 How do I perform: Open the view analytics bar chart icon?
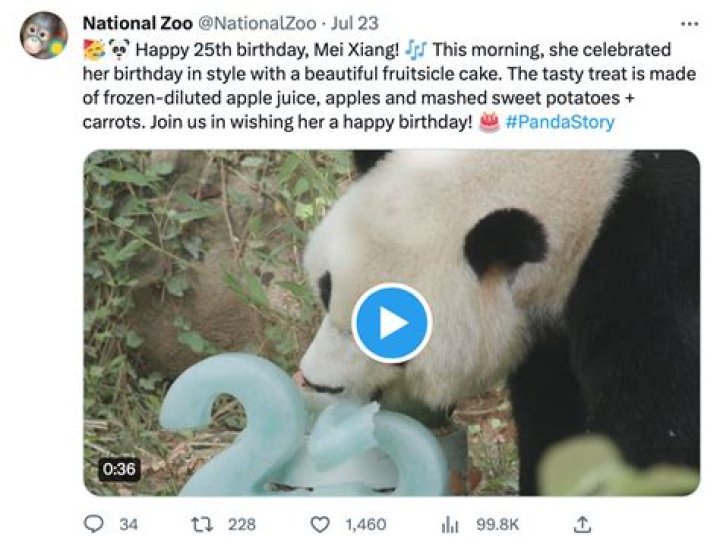click(x=450, y=524)
